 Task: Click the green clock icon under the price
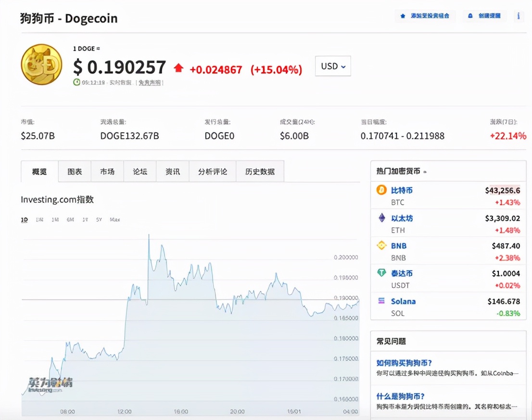click(76, 82)
